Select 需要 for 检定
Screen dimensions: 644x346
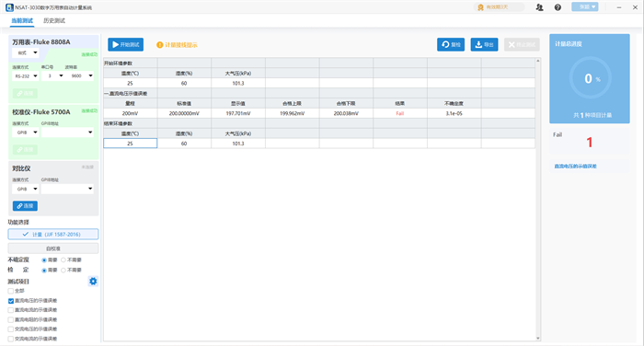(x=44, y=270)
